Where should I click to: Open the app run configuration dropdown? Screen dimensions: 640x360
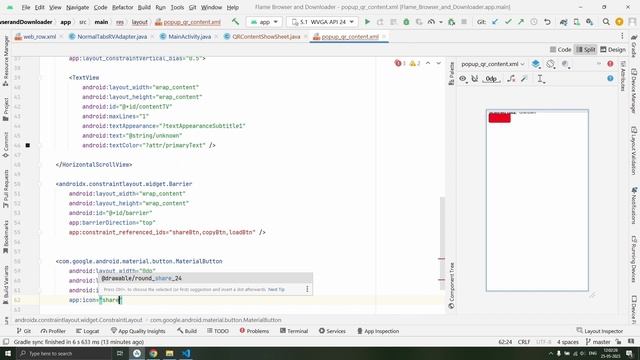tap(264, 22)
